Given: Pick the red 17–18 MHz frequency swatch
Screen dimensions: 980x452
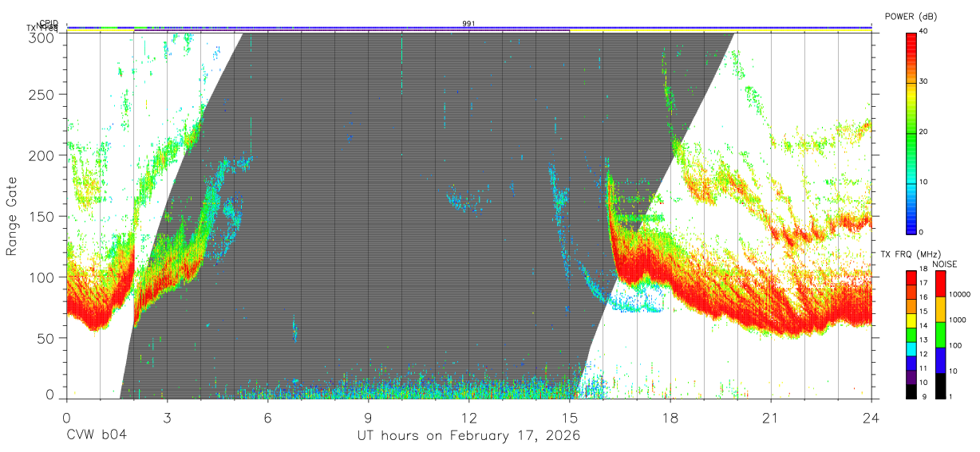Looking at the screenshot, I should (x=911, y=277).
